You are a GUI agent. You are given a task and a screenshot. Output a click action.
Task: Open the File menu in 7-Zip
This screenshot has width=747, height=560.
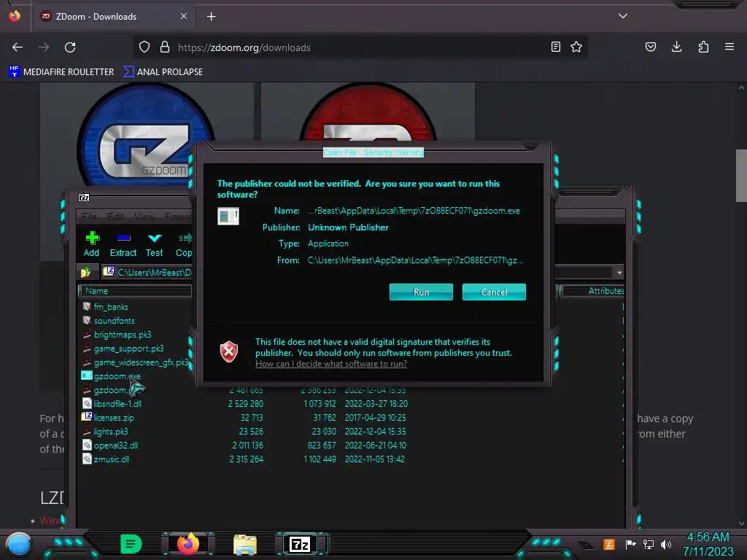(89, 217)
